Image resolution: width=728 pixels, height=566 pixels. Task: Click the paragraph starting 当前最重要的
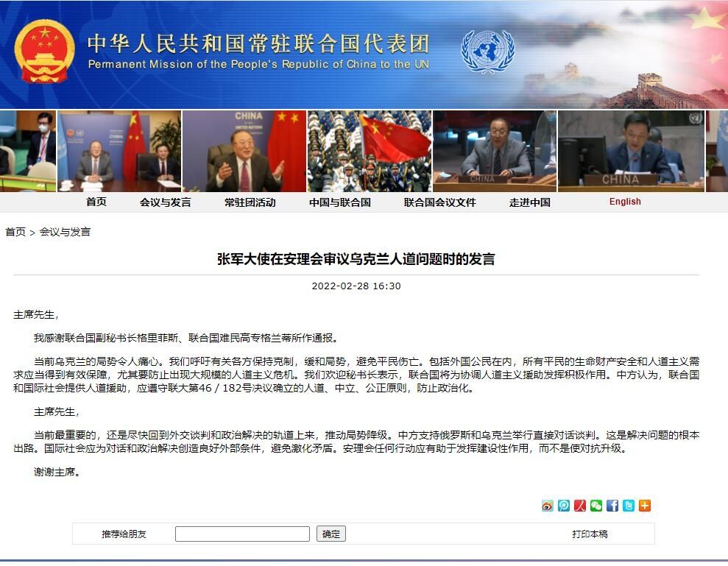(x=356, y=442)
